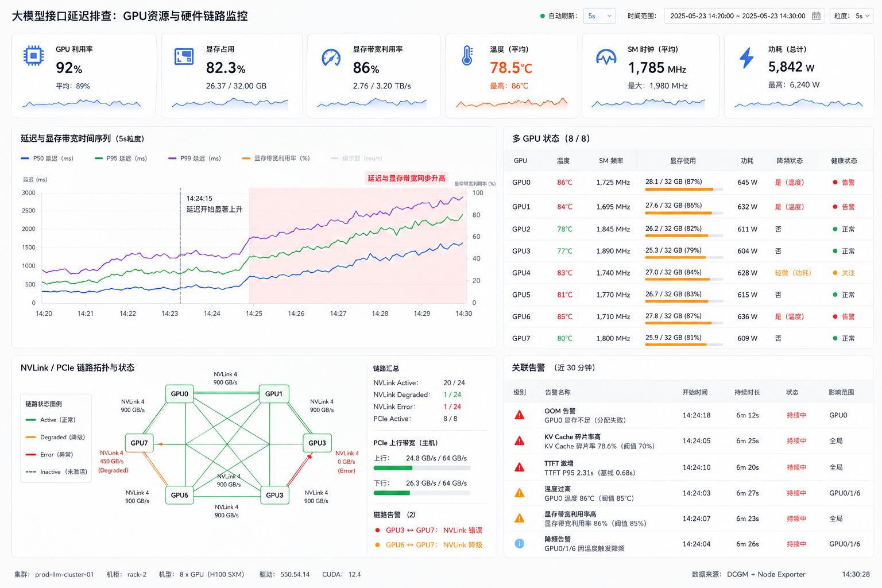This screenshot has width=882, height=588.
Task: Click NVLink Error 1 / 24 value
Action: click(452, 407)
